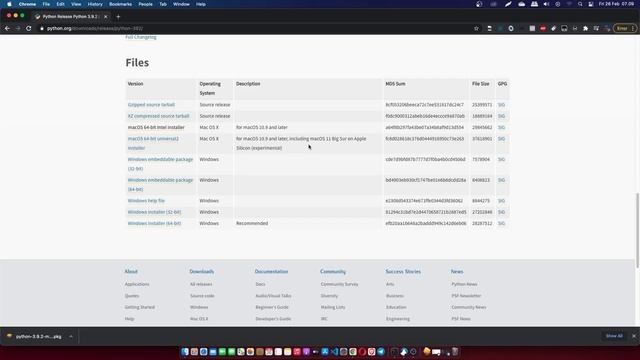Download the Windows help file

tap(146, 201)
